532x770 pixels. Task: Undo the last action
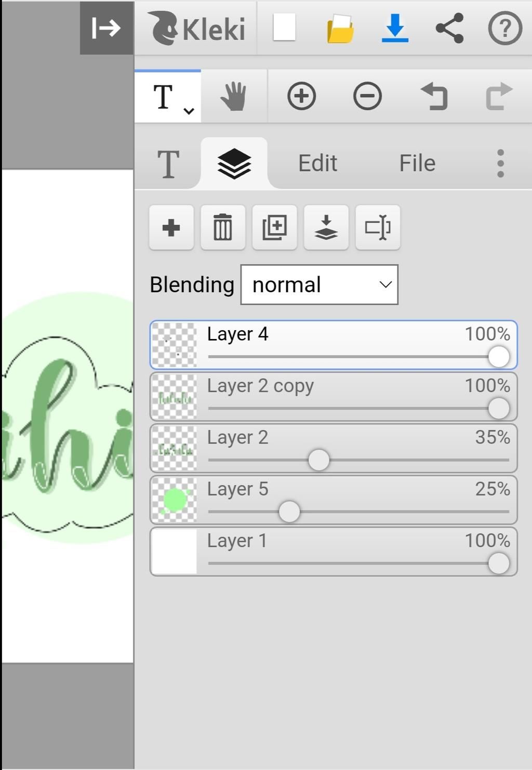pyautogui.click(x=434, y=97)
